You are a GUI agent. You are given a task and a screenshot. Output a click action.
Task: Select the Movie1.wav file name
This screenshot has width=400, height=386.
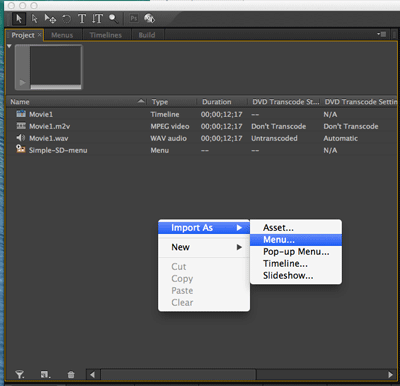click(x=49, y=138)
